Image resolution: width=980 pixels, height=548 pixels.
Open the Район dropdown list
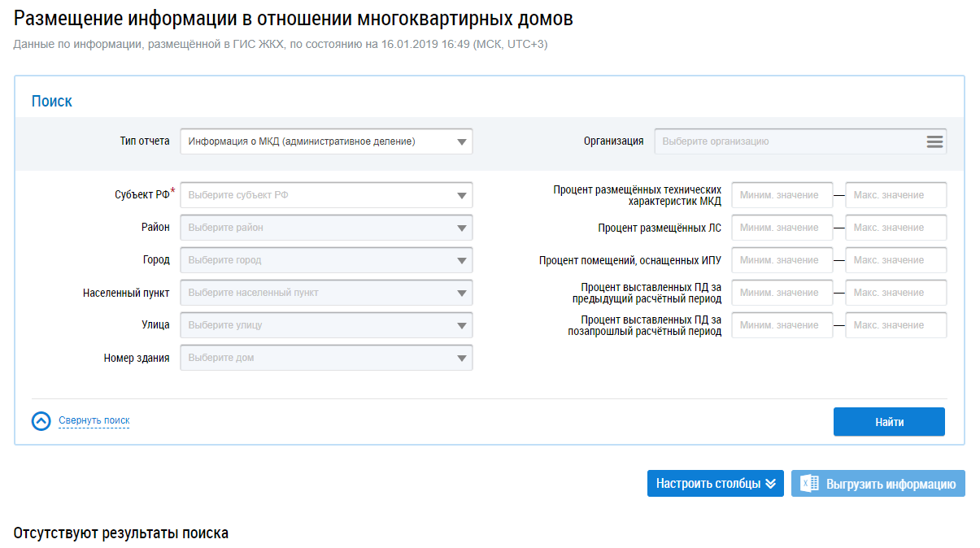326,228
